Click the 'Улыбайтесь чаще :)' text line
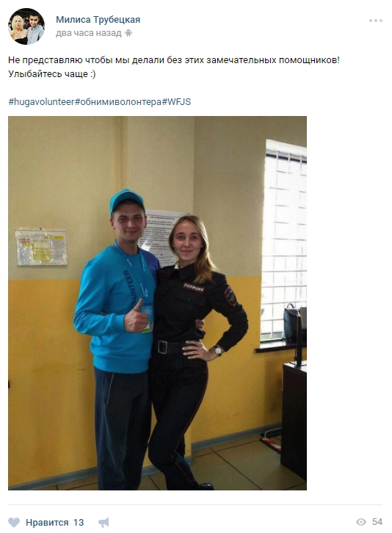Screen dimensions: 392x533 tap(52, 73)
